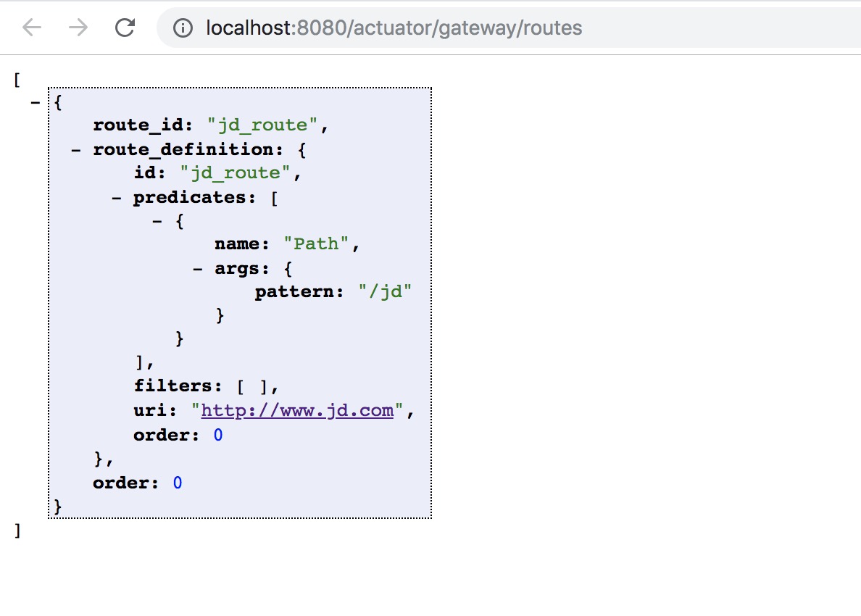The image size is (861, 616).
Task: Open the http://www.jd.com link
Action: point(297,411)
